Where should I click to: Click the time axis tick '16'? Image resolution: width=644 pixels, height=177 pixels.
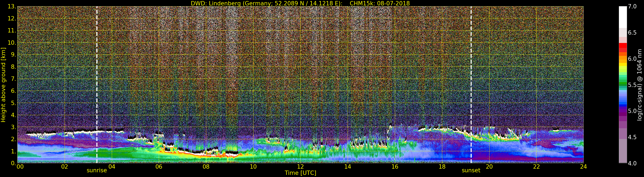[x=395, y=167]
